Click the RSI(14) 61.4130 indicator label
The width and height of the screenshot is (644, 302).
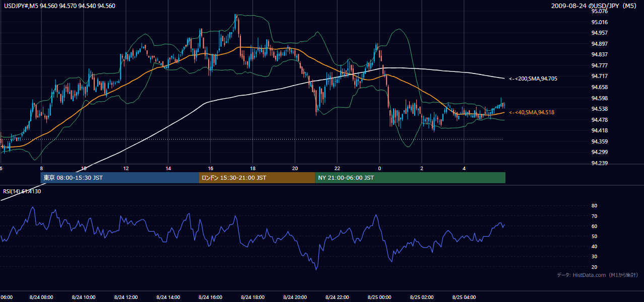coord(22,191)
